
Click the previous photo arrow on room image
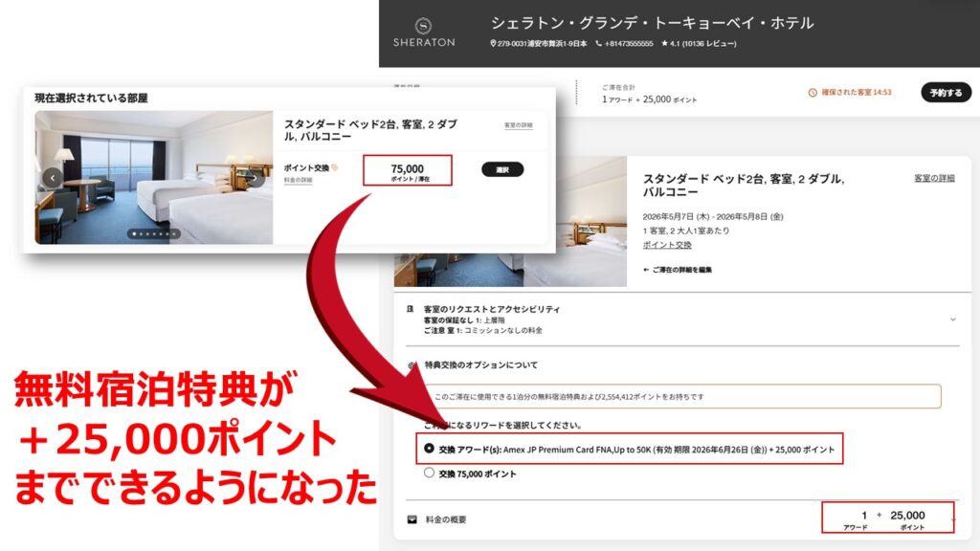point(52,178)
